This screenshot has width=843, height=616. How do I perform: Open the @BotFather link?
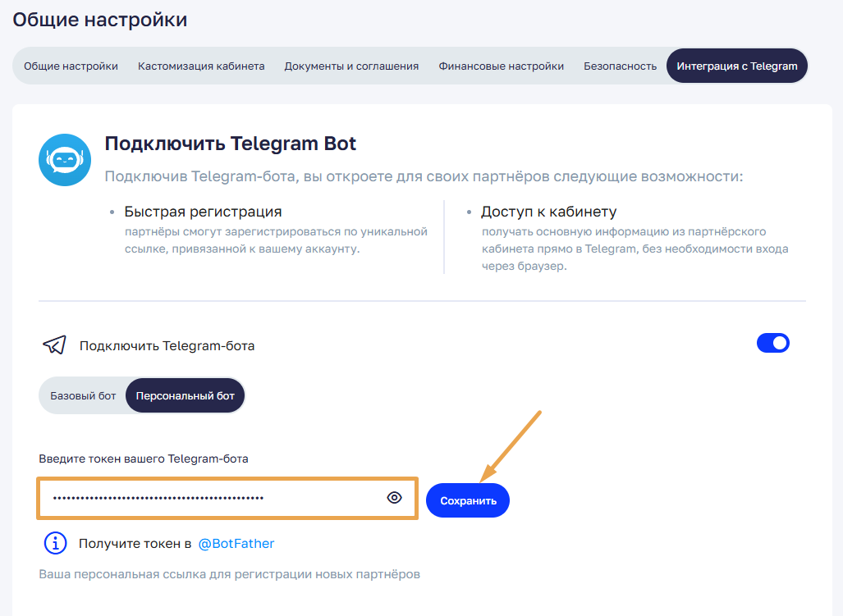coord(236,543)
